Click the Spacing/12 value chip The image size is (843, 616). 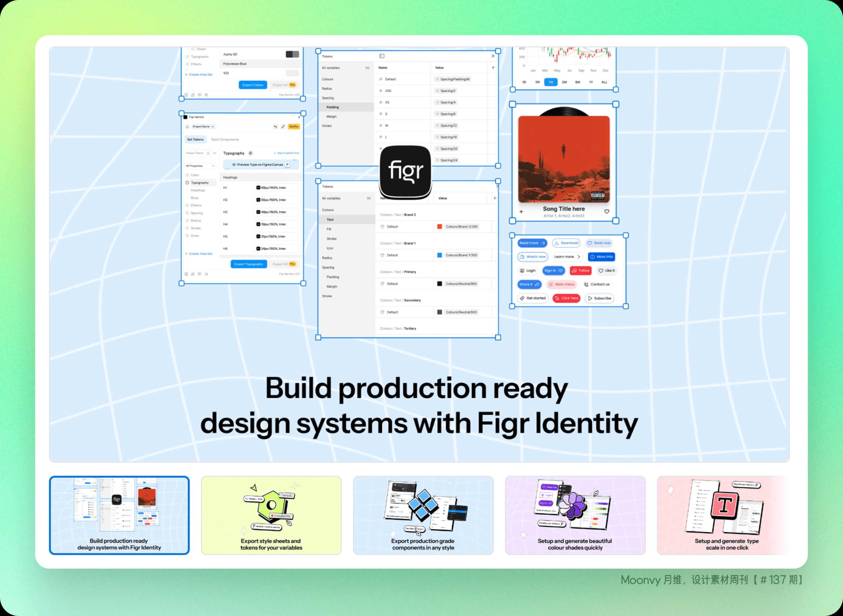coord(446,126)
